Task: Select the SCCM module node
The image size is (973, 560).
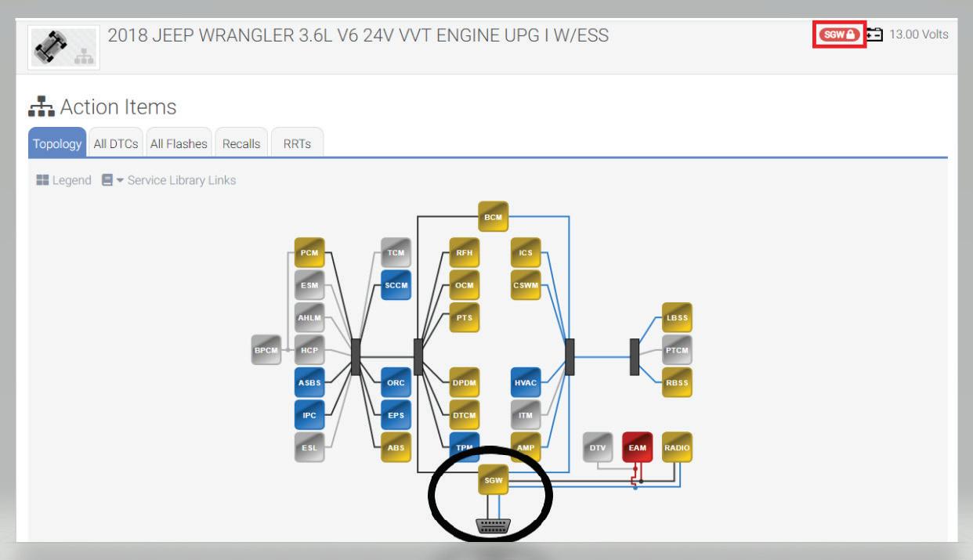Action: pyautogui.click(x=396, y=286)
